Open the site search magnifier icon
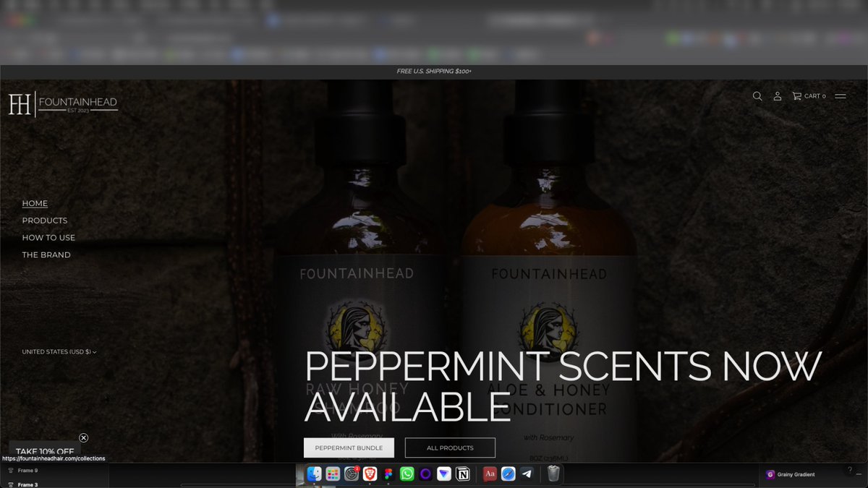This screenshot has width=868, height=488. 757,96
